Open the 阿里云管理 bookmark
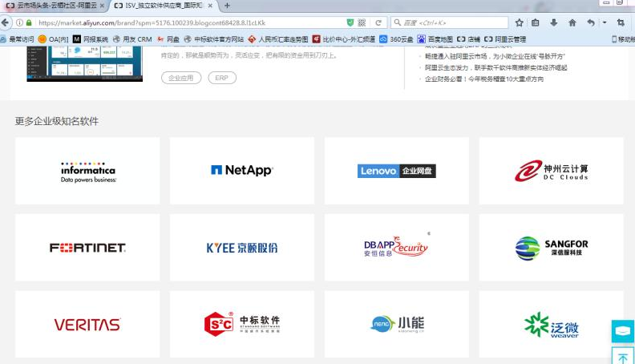This screenshot has height=364, width=635. point(505,39)
